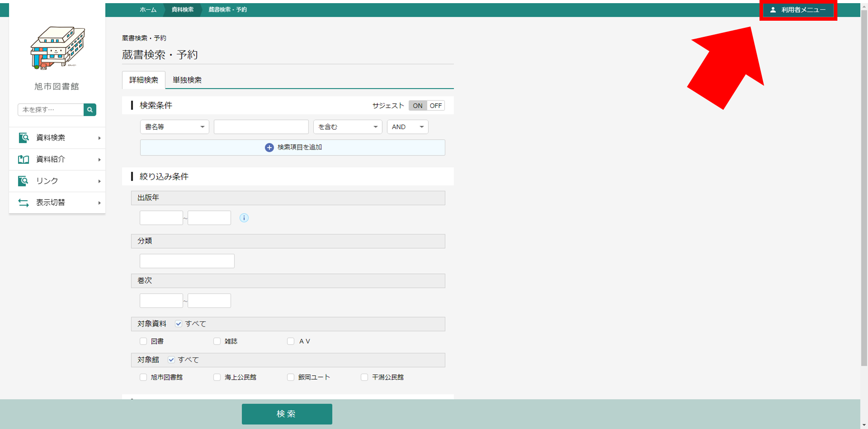Check the 飯岡ユート checkbox

(x=291, y=377)
